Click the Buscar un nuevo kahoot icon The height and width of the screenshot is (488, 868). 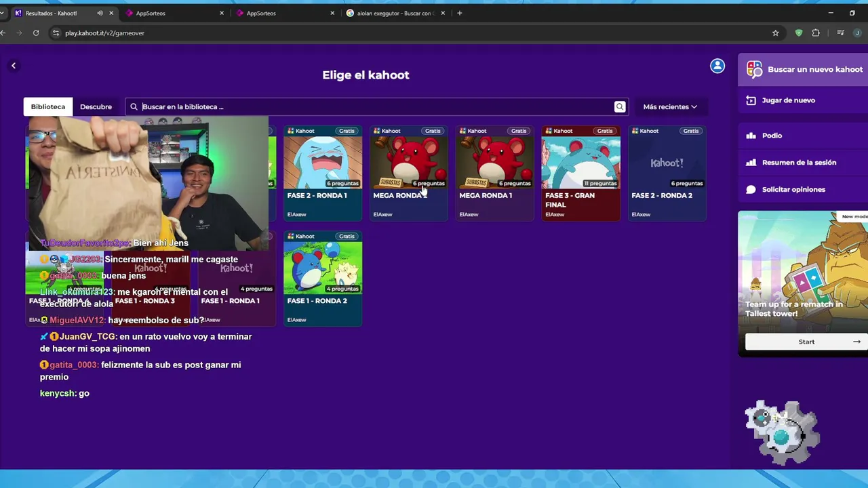pyautogui.click(x=754, y=69)
